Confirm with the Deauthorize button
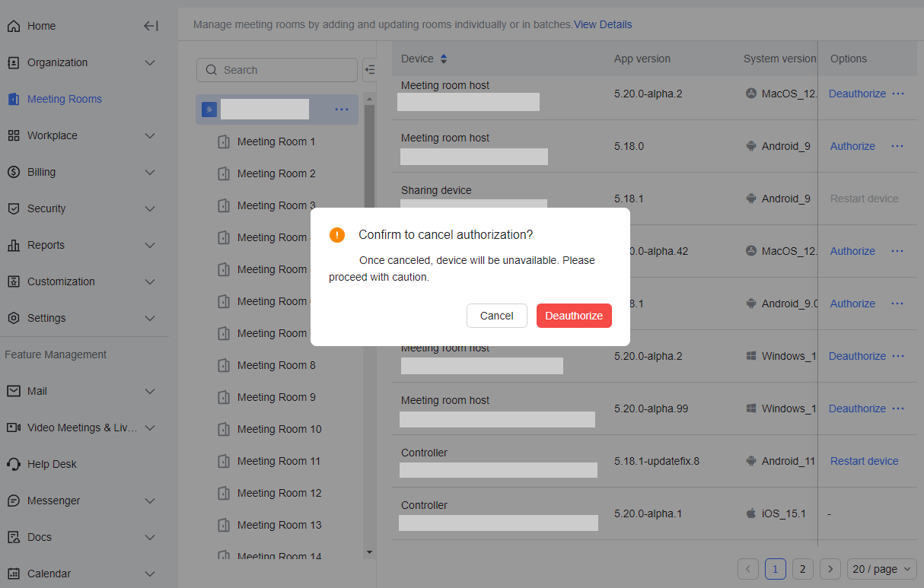This screenshot has width=924, height=588. (x=574, y=315)
